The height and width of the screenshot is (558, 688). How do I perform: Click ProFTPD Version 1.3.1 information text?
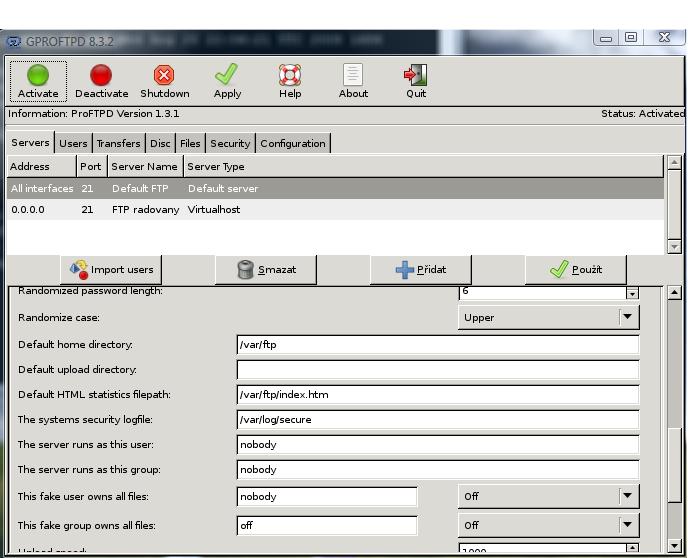coord(125,114)
